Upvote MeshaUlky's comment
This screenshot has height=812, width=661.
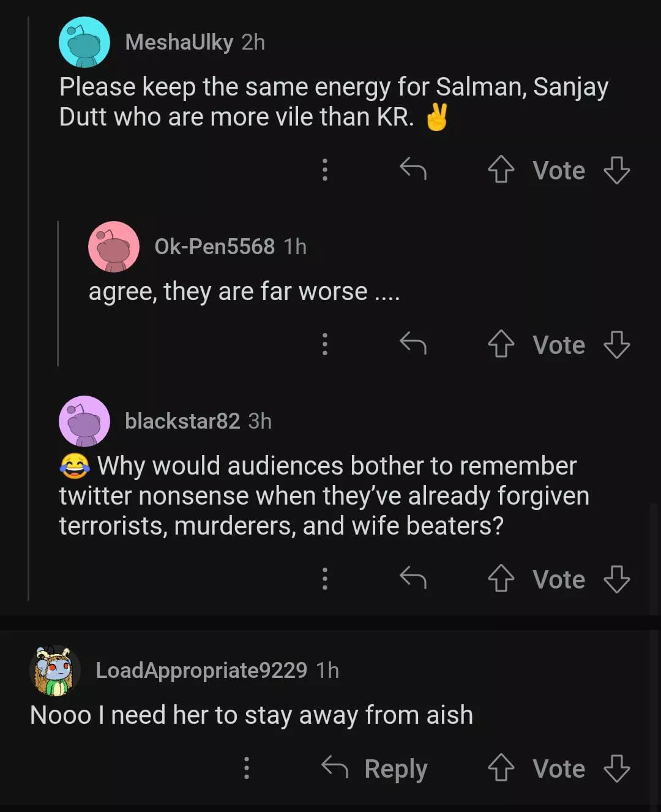(x=501, y=170)
